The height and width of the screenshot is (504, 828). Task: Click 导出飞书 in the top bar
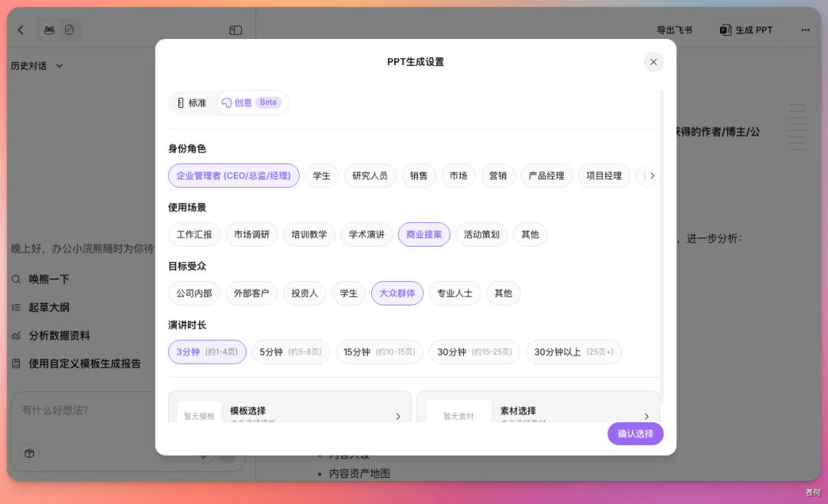675,30
